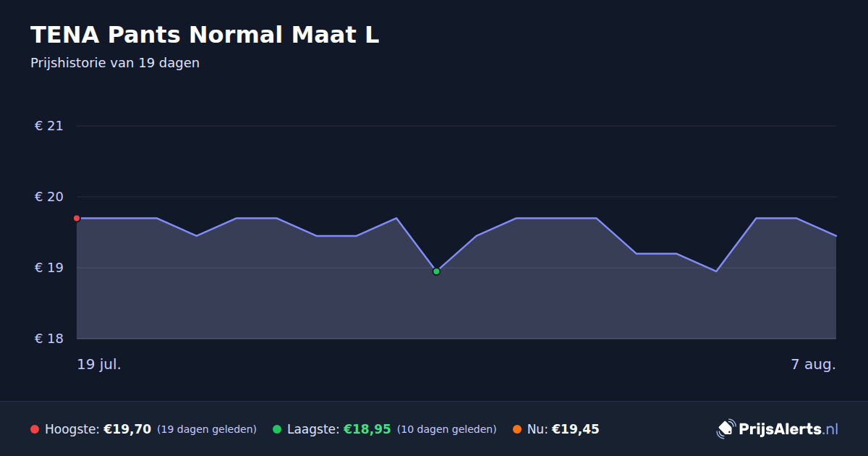Image resolution: width=868 pixels, height=456 pixels.
Task: Click the current price value €19,45
Action: [x=576, y=429]
